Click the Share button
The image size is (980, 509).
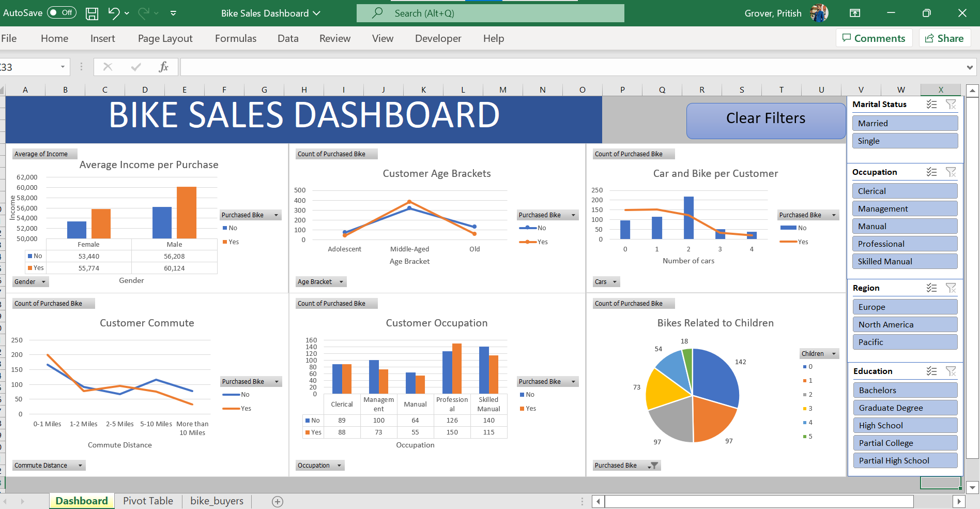944,38
